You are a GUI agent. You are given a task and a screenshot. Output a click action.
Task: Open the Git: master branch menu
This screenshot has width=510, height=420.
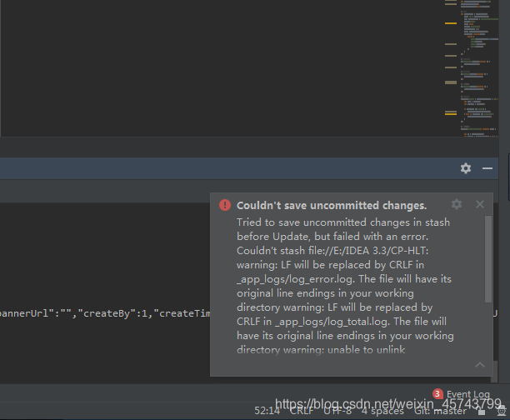click(440, 411)
